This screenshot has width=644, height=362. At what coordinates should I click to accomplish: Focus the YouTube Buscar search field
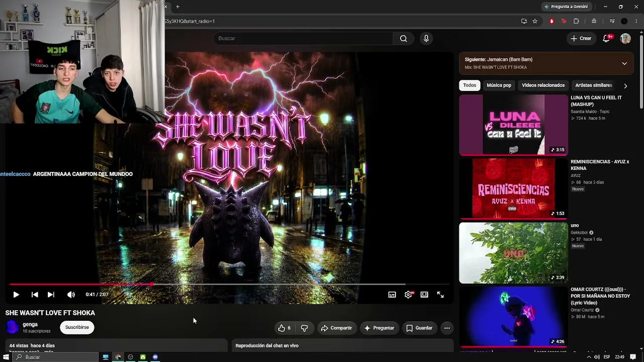tap(303, 38)
